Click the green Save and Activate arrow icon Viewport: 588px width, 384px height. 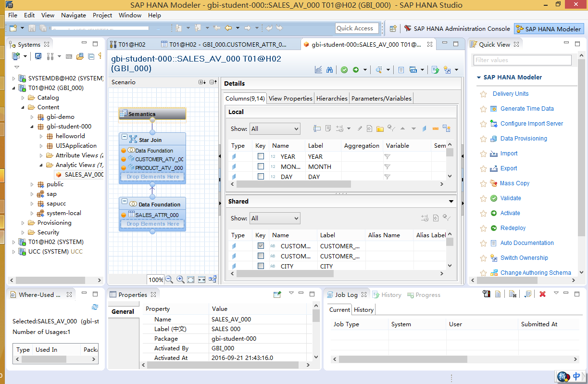pos(356,70)
